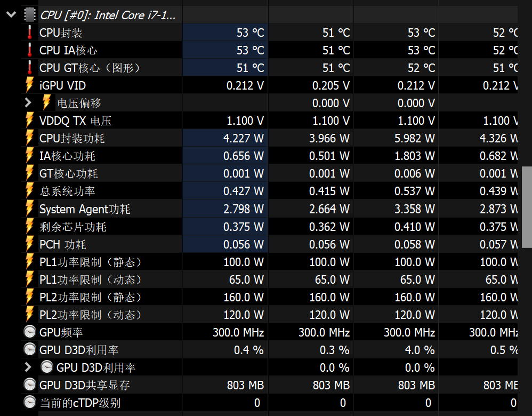Click clock icon beside GPU D3D共享显存
This screenshot has width=532, height=416.
click(x=30, y=385)
